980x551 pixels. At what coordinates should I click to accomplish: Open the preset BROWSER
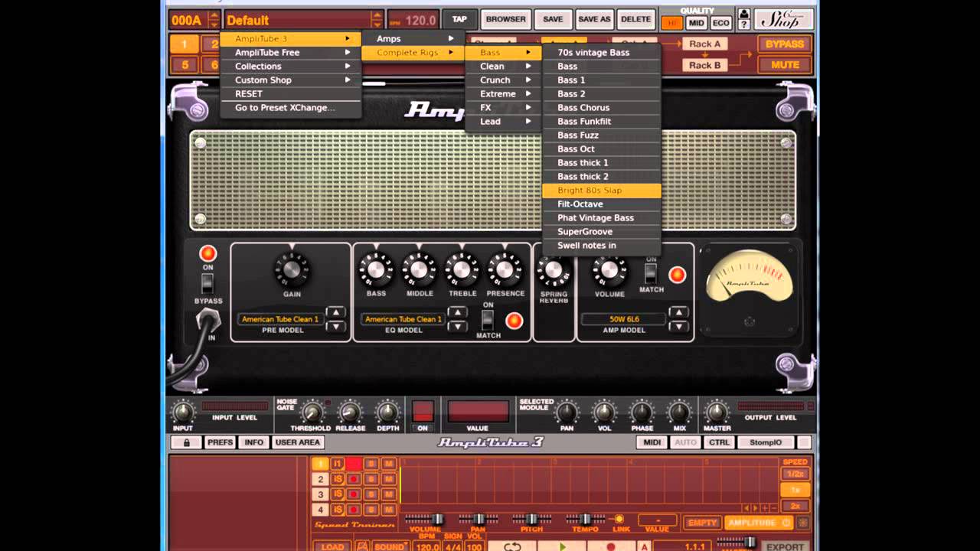tap(505, 19)
